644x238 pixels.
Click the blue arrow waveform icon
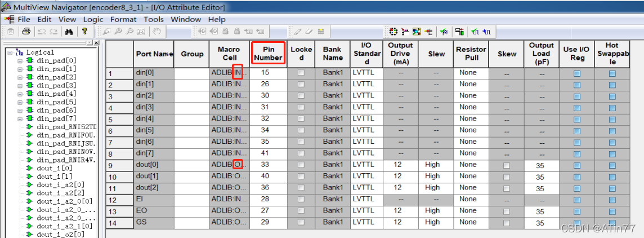[487, 31]
